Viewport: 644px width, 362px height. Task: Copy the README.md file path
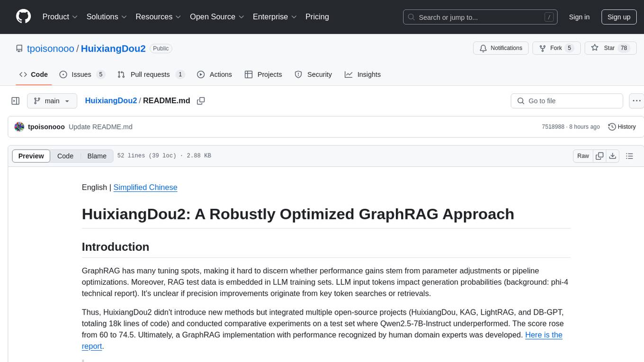[x=201, y=101]
